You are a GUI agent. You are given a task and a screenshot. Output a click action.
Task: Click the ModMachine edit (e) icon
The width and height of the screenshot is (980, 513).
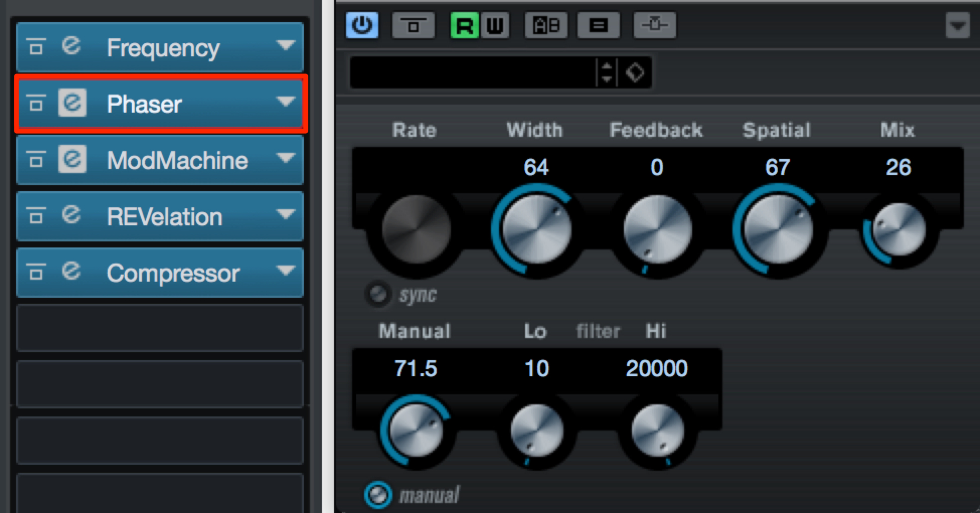click(72, 159)
